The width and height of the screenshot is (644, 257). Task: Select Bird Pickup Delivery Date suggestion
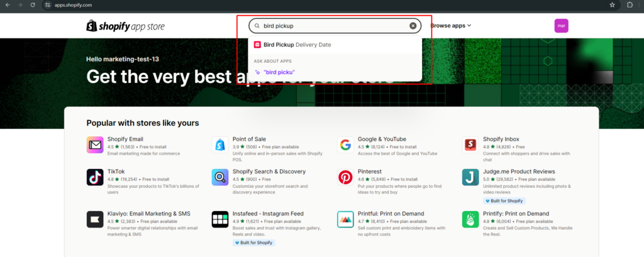click(335, 45)
